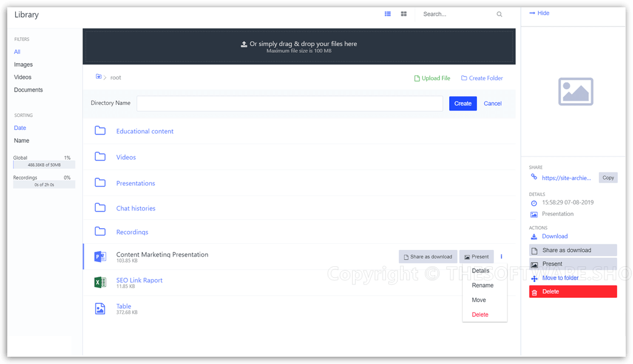Open the three-dot options menu icon
This screenshot has width=633, height=364.
pyautogui.click(x=501, y=257)
